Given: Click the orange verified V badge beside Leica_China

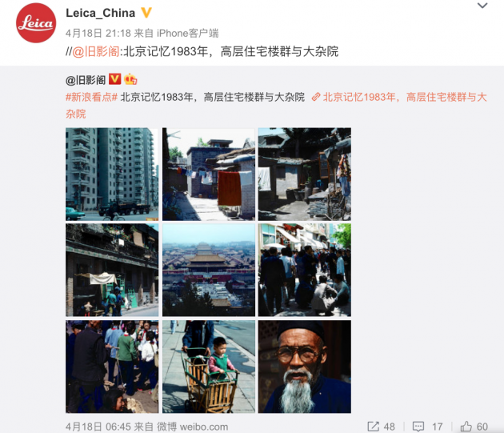Looking at the screenshot, I should [146, 13].
